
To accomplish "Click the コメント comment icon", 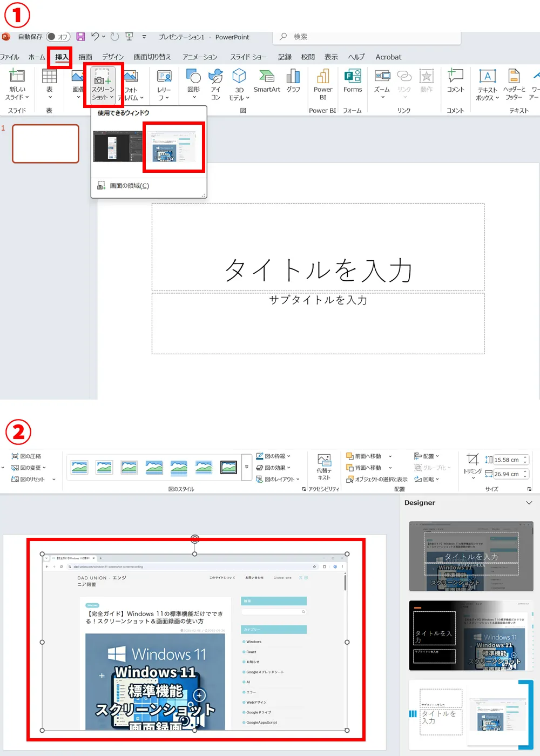I will (455, 82).
